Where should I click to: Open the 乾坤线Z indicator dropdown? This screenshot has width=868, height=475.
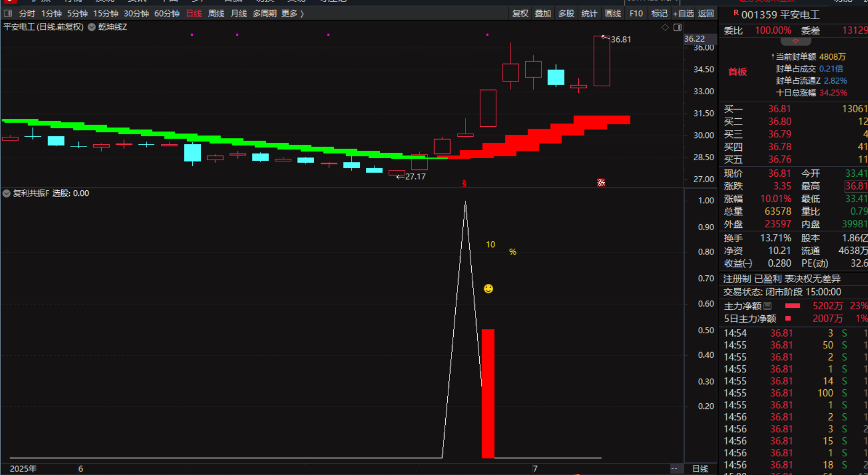point(92,27)
